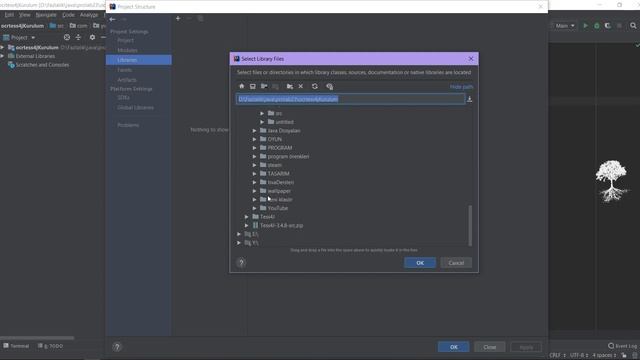Click OK in Project Structure window
The width and height of the screenshot is (640, 360).
click(x=453, y=347)
